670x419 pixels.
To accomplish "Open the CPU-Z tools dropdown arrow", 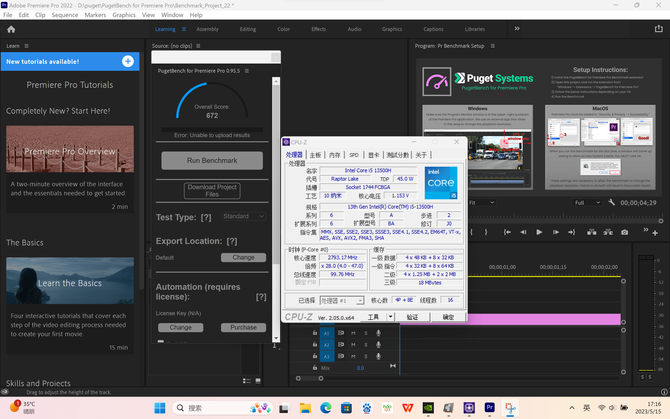I will tap(390, 317).
